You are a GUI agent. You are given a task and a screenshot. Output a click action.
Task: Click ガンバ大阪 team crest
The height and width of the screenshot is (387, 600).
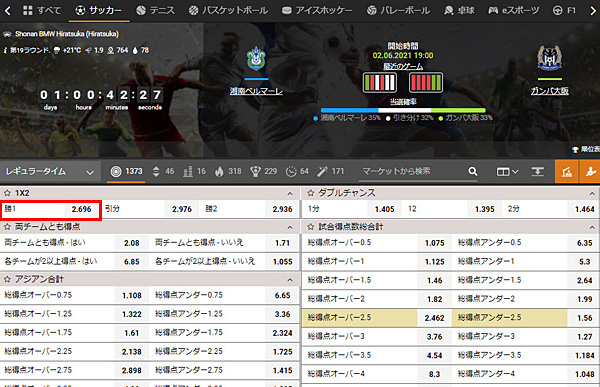pyautogui.click(x=549, y=58)
